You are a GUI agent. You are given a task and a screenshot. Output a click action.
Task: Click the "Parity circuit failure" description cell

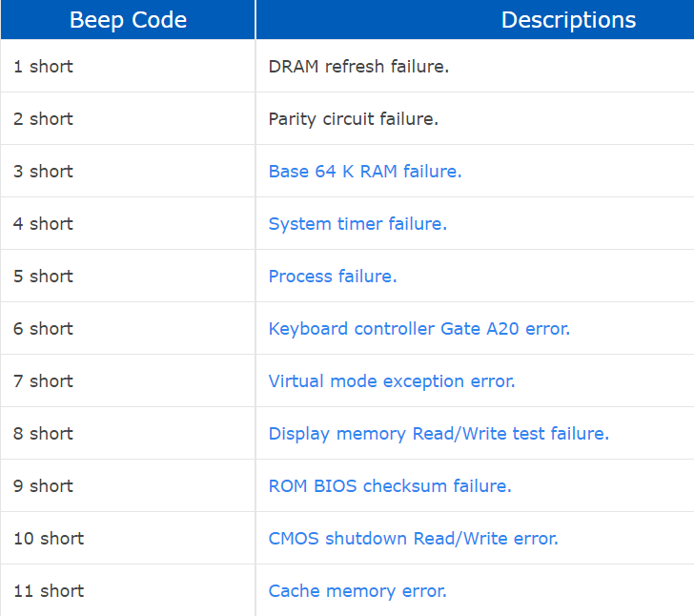[353, 119]
